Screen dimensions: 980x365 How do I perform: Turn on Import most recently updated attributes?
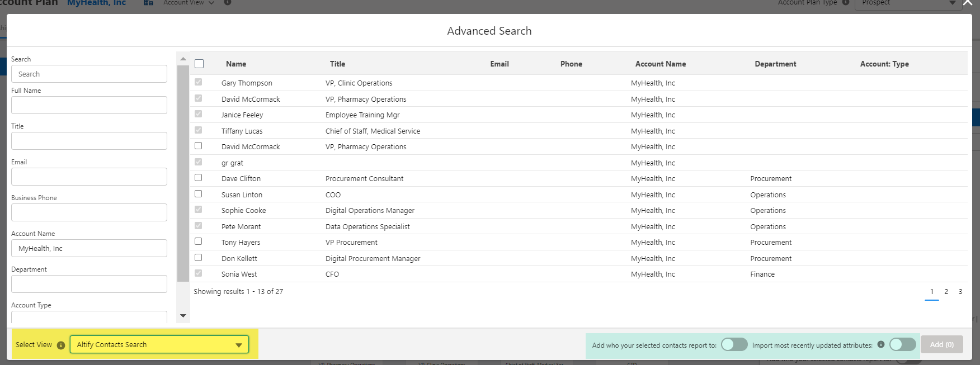902,344
